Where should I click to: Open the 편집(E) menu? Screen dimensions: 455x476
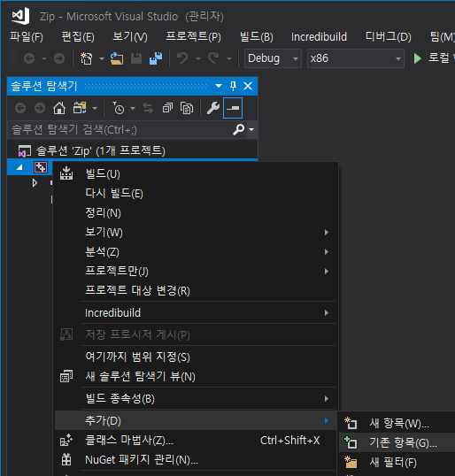coord(78,37)
